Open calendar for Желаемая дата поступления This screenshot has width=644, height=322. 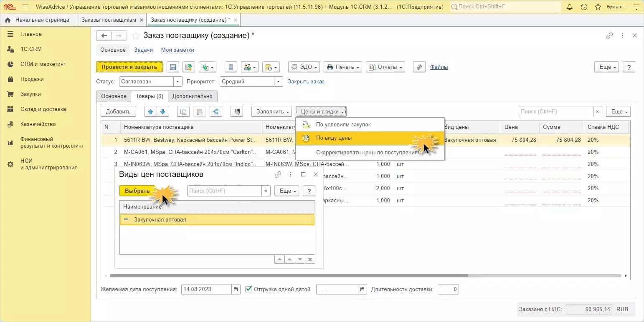pyautogui.click(x=236, y=289)
